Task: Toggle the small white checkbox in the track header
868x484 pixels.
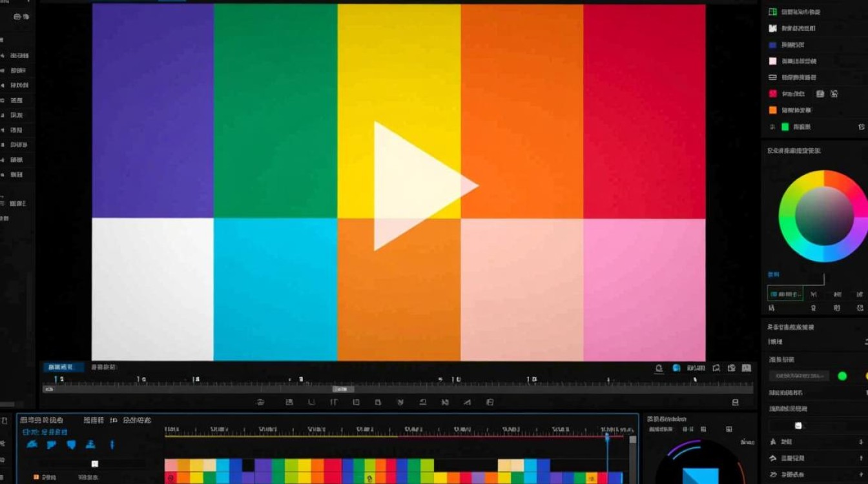Action: click(x=95, y=463)
